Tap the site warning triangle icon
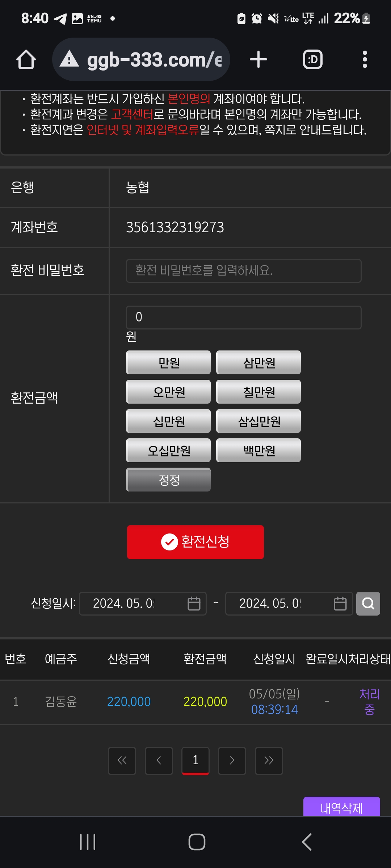 pyautogui.click(x=69, y=59)
